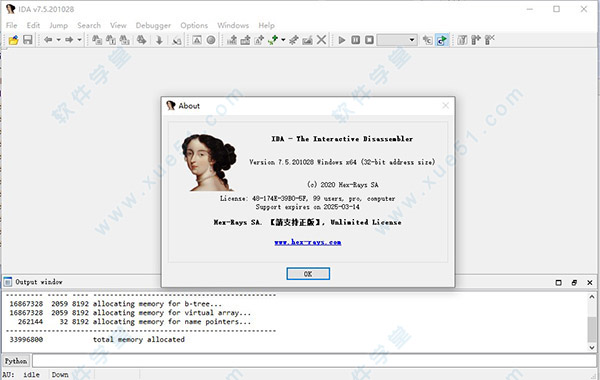
Task: Click the Output window title icon
Action: tap(8, 282)
